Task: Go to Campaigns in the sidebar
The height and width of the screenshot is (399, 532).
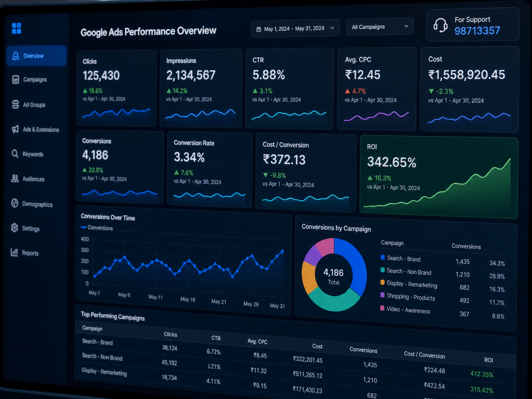Action: 35,79
